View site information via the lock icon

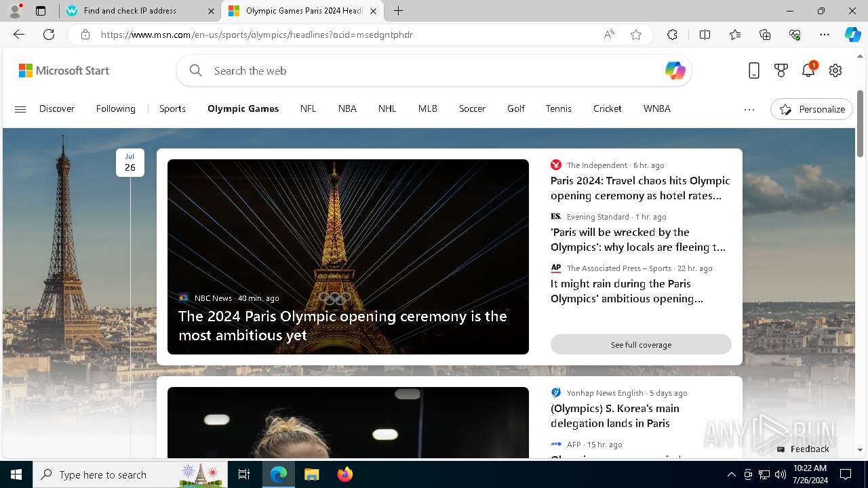[x=85, y=35]
